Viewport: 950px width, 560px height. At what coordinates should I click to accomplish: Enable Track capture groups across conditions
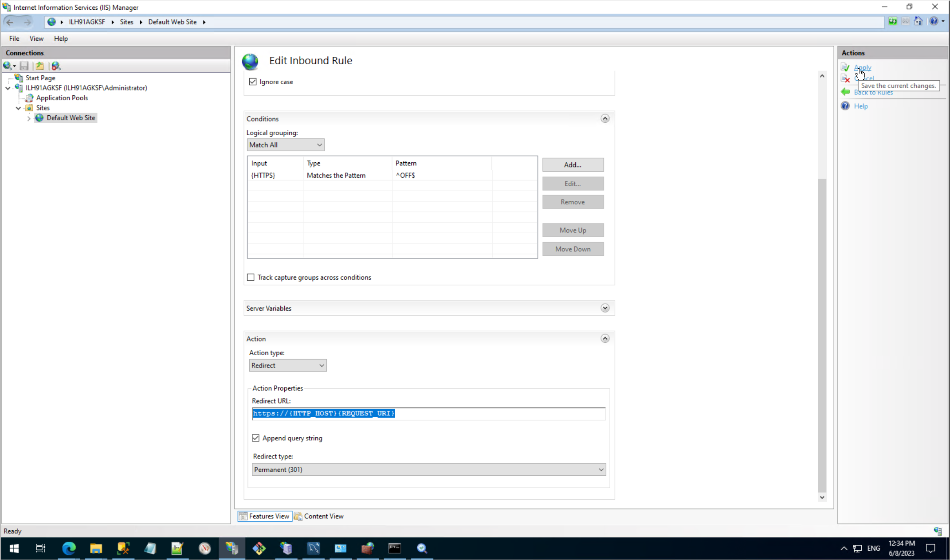(251, 277)
